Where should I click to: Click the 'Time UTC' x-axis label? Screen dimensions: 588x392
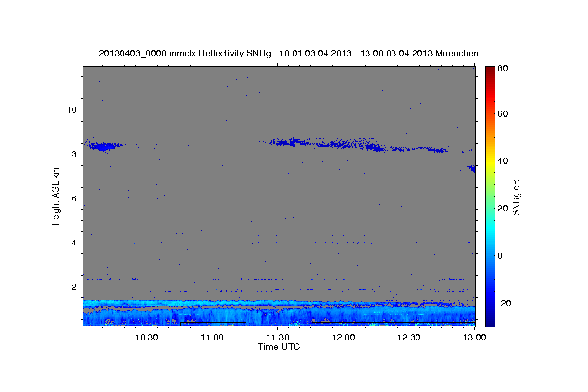[x=279, y=347]
